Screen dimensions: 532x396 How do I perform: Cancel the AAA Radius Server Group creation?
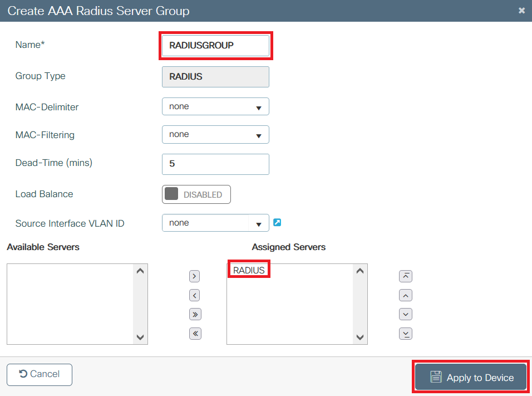tap(39, 374)
